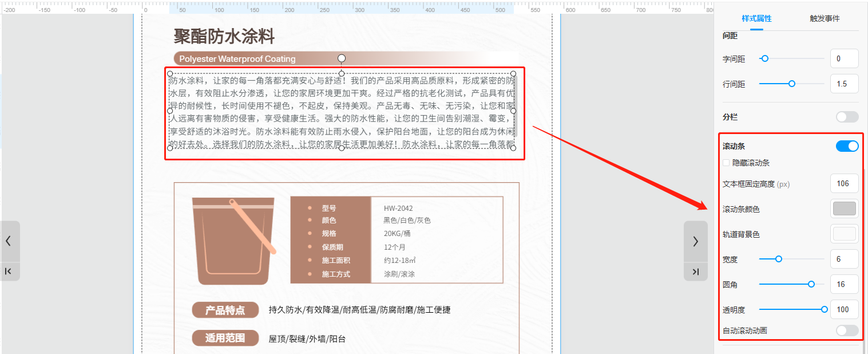Disable the 滚动条 scrollbar toggle
Viewport: 868px width, 354px height.
pyautogui.click(x=847, y=146)
